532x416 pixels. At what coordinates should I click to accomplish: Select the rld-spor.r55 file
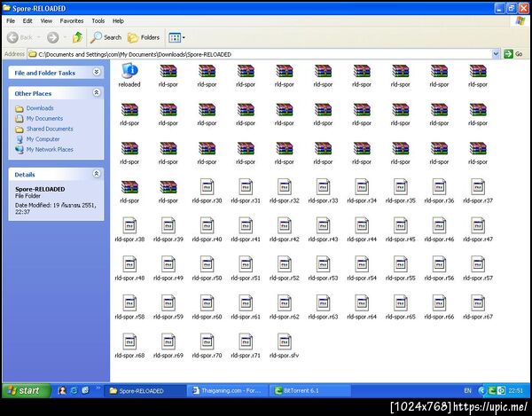click(x=401, y=269)
